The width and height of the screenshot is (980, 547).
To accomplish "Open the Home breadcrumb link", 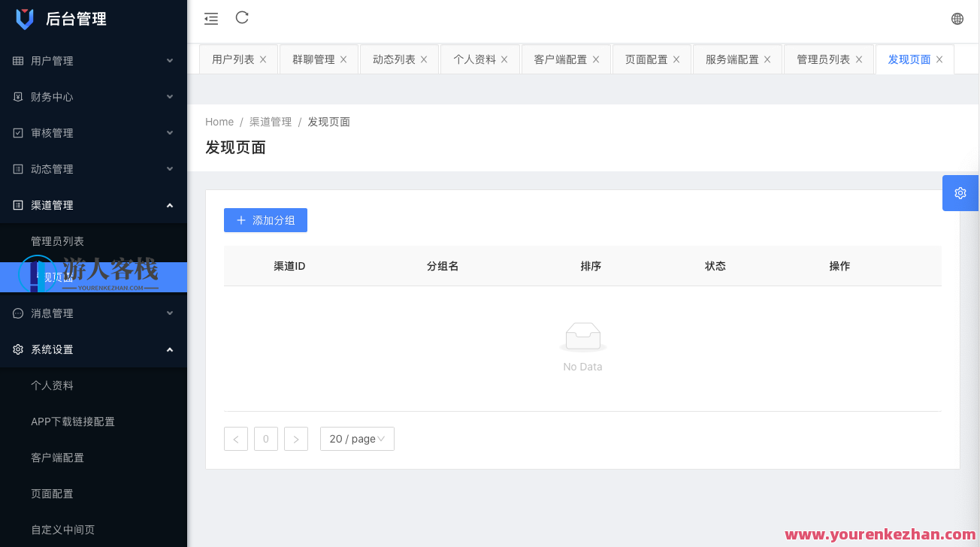I will tap(219, 121).
